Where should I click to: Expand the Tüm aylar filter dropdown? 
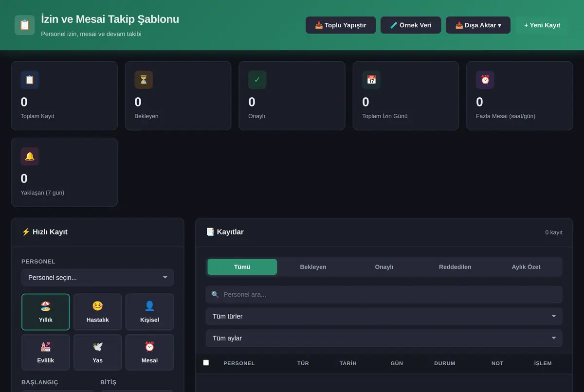point(384,338)
